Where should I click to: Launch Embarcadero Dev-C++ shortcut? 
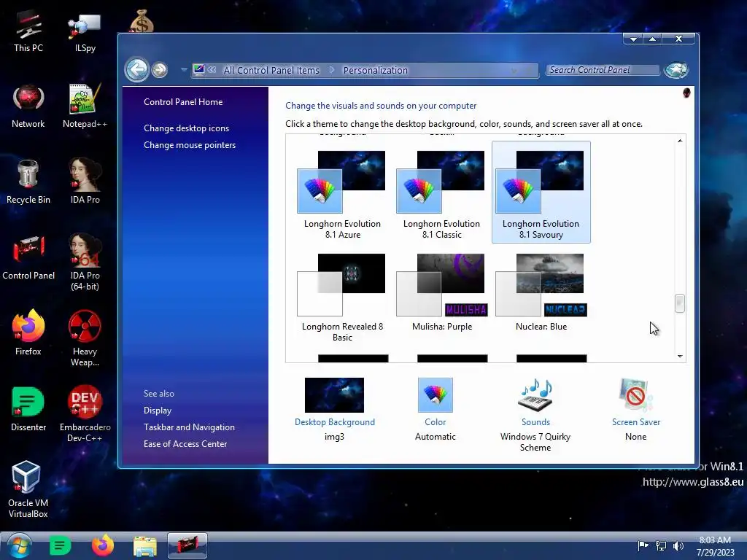(85, 414)
